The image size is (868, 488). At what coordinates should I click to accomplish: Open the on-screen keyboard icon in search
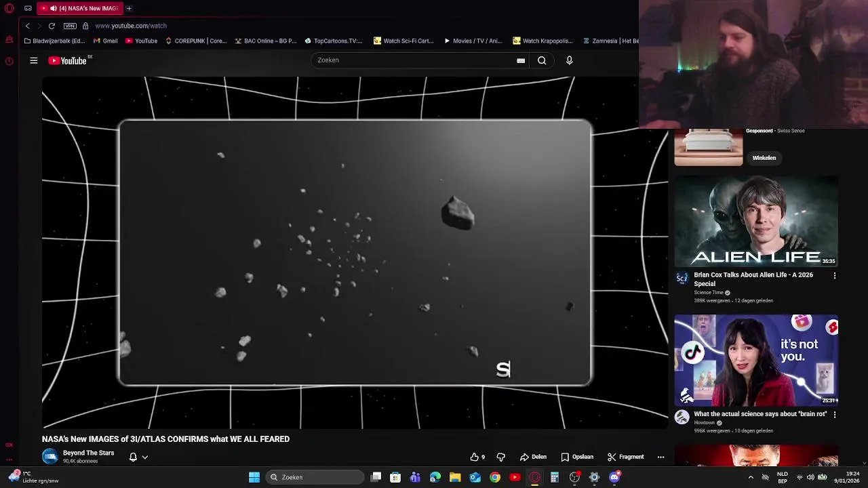[521, 60]
